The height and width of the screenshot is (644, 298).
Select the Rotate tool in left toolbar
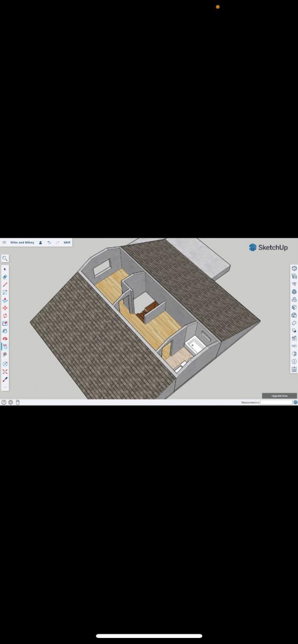pyautogui.click(x=5, y=316)
